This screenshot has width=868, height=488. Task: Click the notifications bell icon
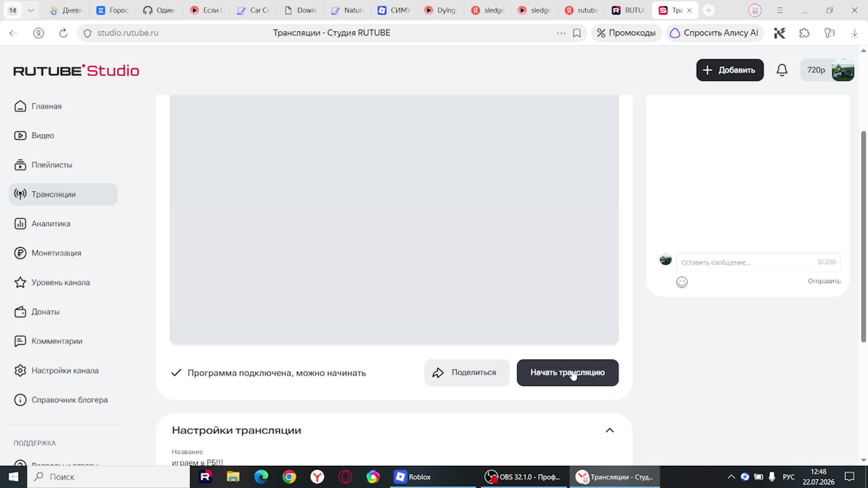click(782, 70)
